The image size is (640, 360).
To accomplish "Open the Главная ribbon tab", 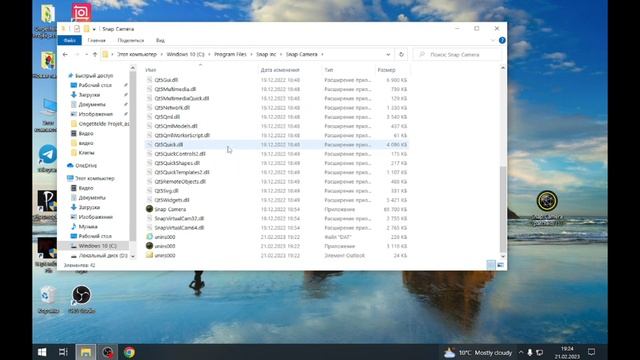I will click(96, 40).
